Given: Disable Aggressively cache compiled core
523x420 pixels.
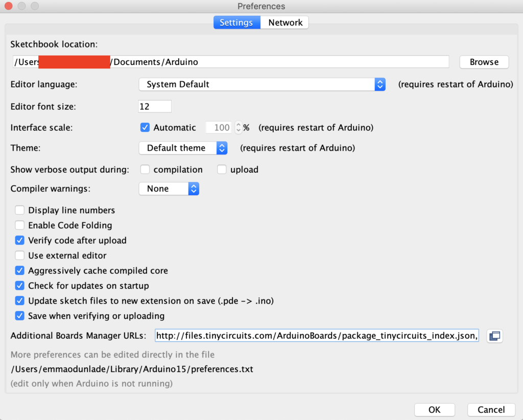Looking at the screenshot, I should point(20,270).
